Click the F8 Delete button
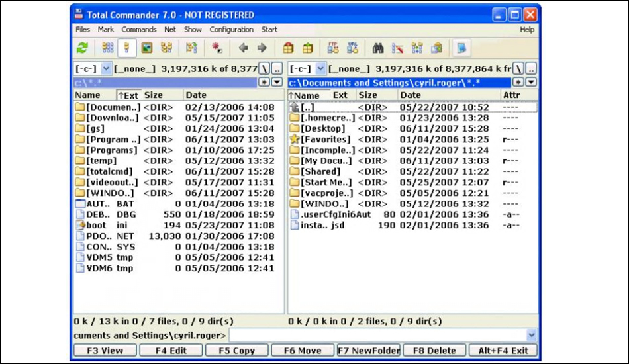629x364 pixels. tap(434, 350)
